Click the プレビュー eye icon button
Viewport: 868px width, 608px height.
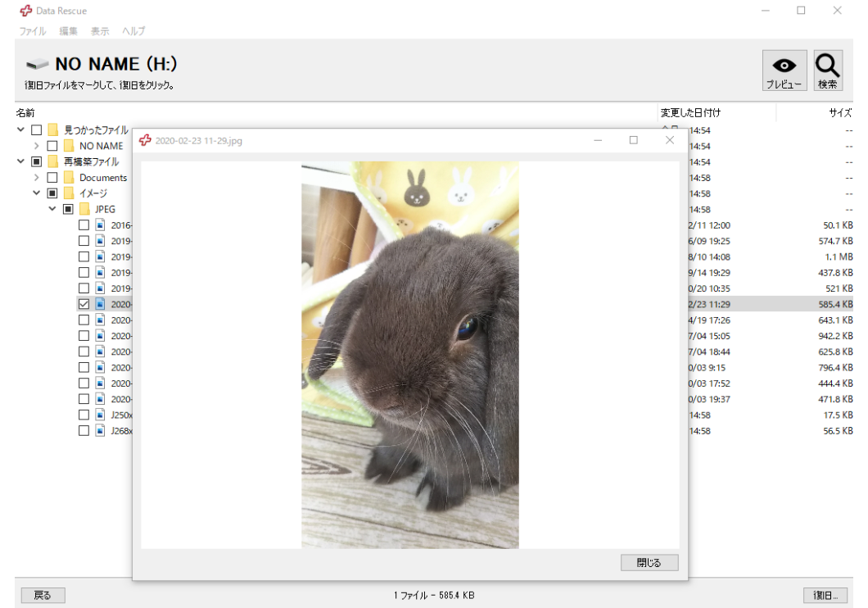coord(784,70)
